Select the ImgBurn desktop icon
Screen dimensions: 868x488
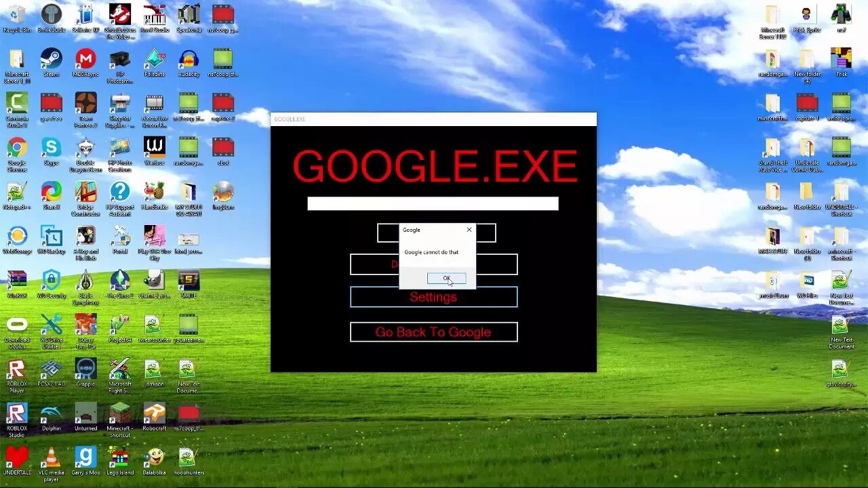(223, 195)
